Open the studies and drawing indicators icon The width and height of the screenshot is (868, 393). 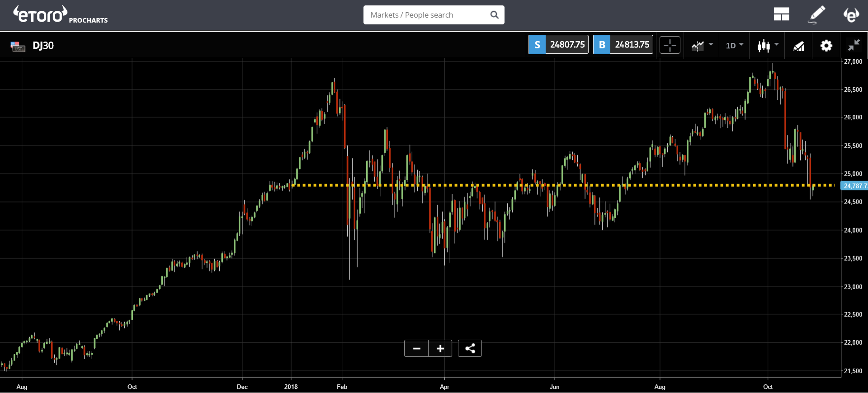click(799, 45)
